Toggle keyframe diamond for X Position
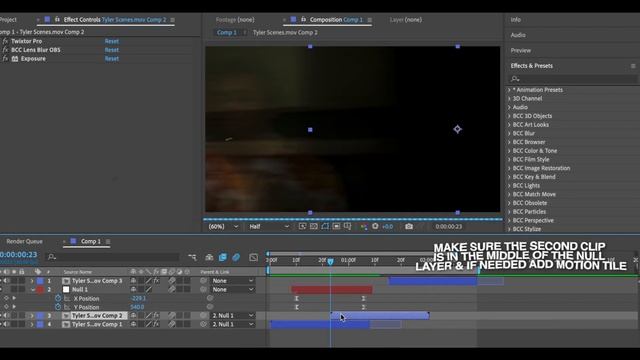The width and height of the screenshot is (640, 360). pyautogui.click(x=6, y=298)
